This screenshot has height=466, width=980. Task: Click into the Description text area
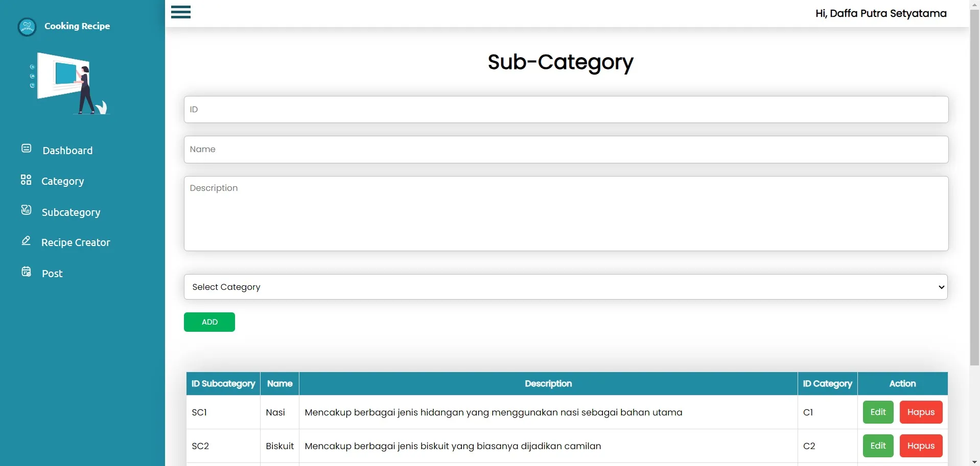tap(566, 213)
